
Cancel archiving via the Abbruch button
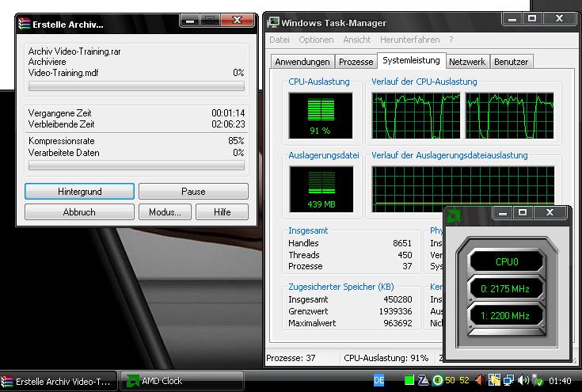coord(79,212)
